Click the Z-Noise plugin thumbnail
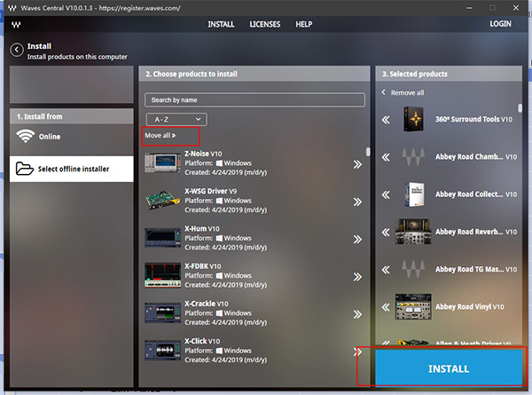 point(162,162)
